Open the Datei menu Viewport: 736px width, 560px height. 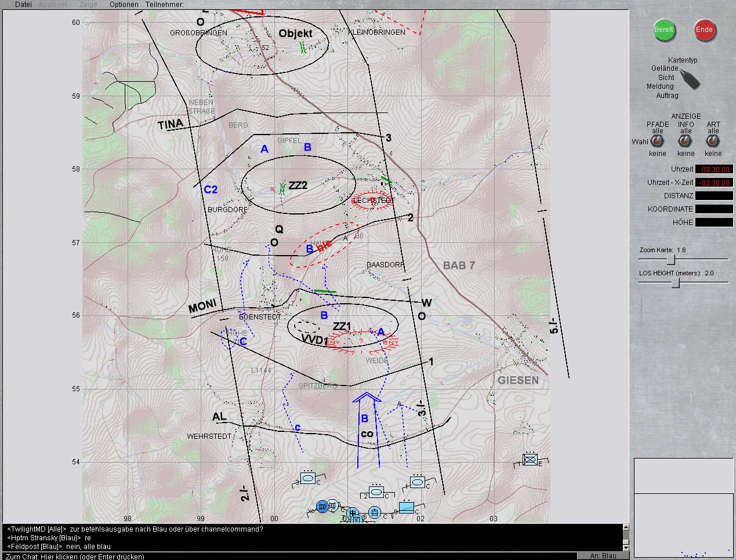(23, 5)
